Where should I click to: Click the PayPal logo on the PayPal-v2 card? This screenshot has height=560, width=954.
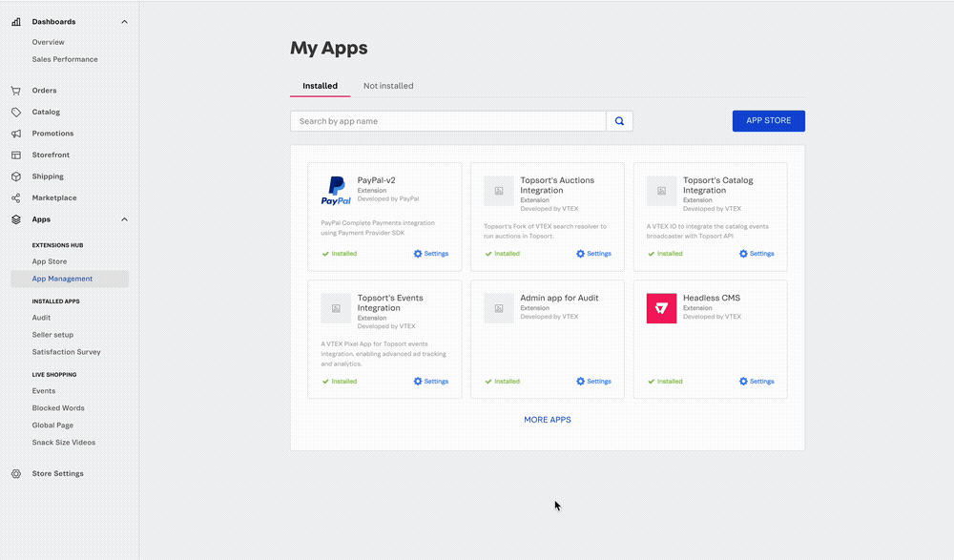(335, 190)
